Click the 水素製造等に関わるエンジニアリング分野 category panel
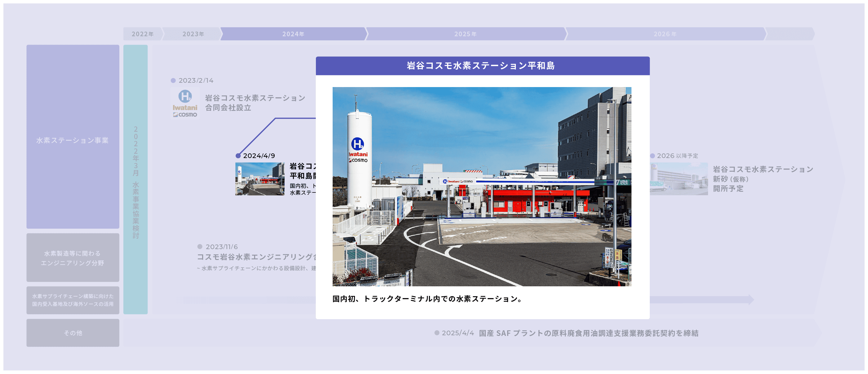 click(x=73, y=258)
